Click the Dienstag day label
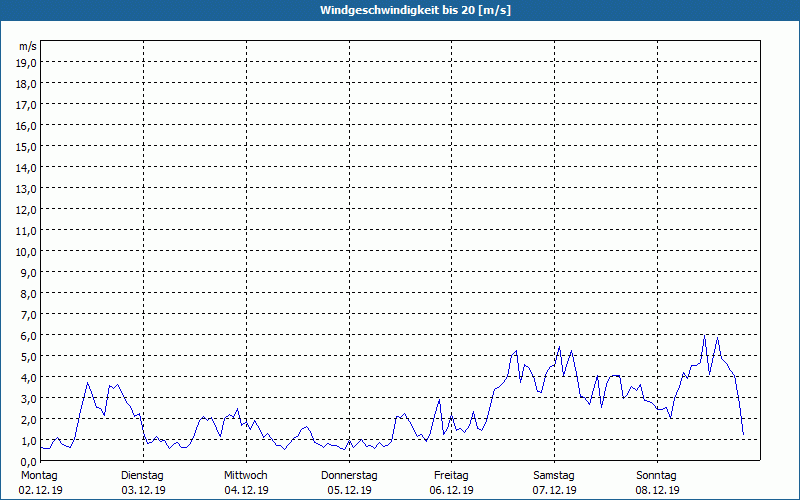This screenshot has height=500, width=800. click(x=142, y=476)
